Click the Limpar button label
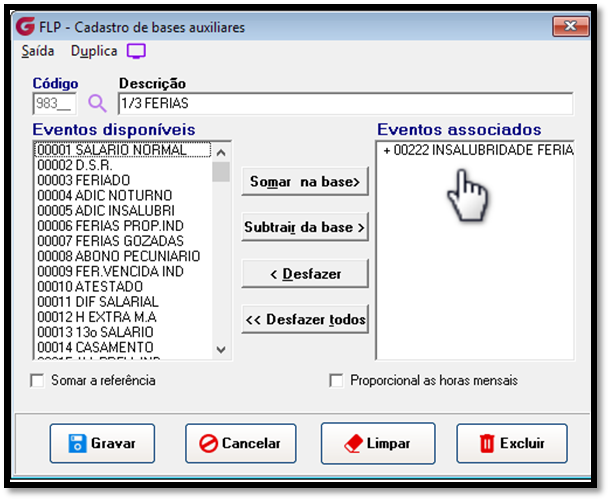The width and height of the screenshot is (610, 501). (x=388, y=443)
